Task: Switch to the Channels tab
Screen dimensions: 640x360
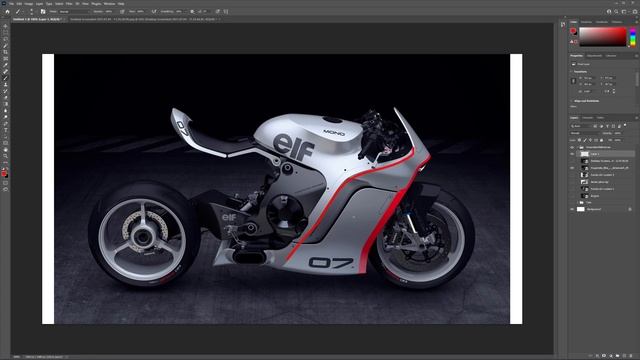Action: [587, 118]
